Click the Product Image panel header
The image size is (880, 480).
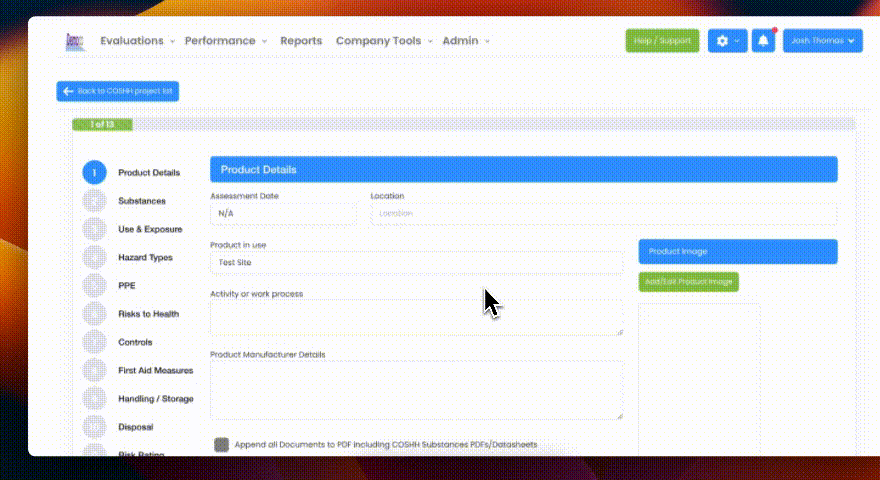click(738, 252)
